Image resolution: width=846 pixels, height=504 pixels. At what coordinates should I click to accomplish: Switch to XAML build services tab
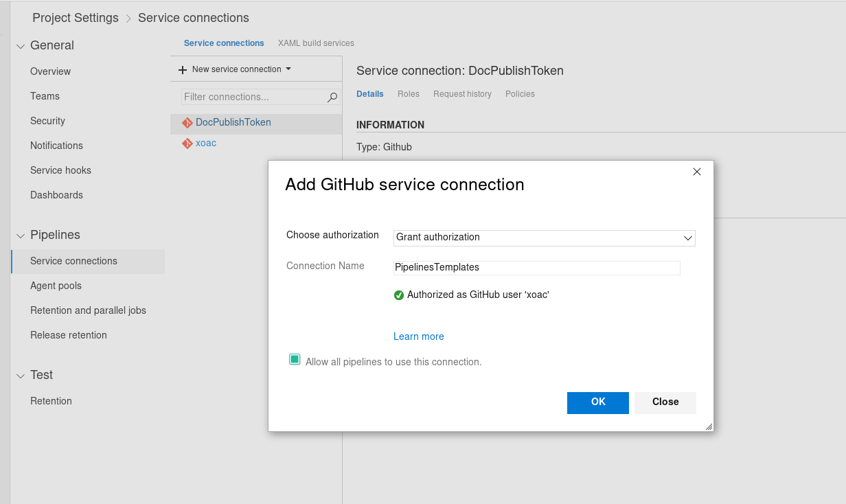pos(316,43)
